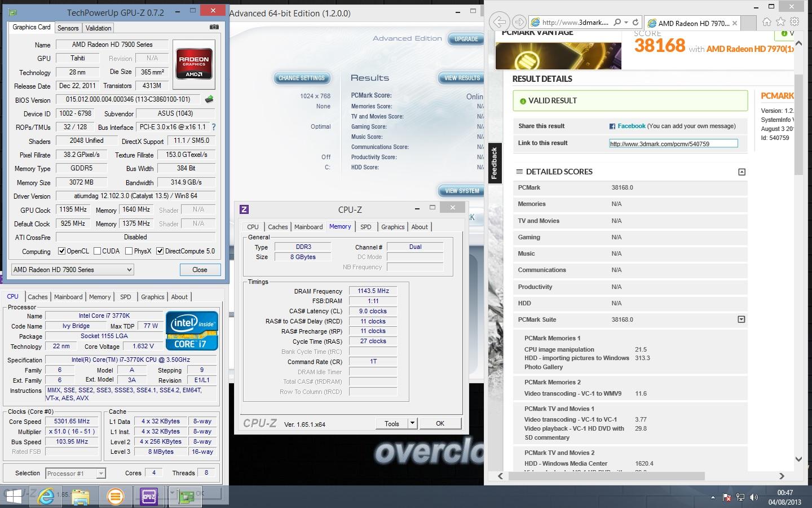Toggle the PhysX checkbox in GPU-Z
Screen dimensions: 812x508
coord(129,251)
